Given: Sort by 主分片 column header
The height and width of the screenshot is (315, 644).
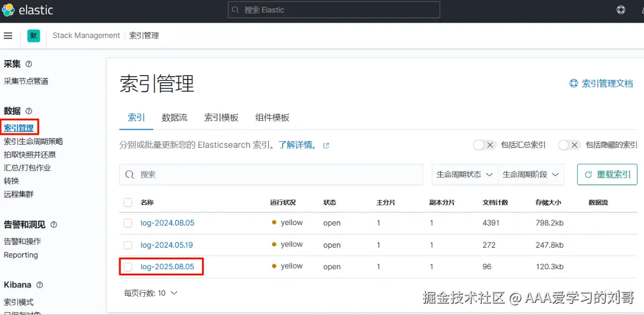Looking at the screenshot, I should point(386,202).
